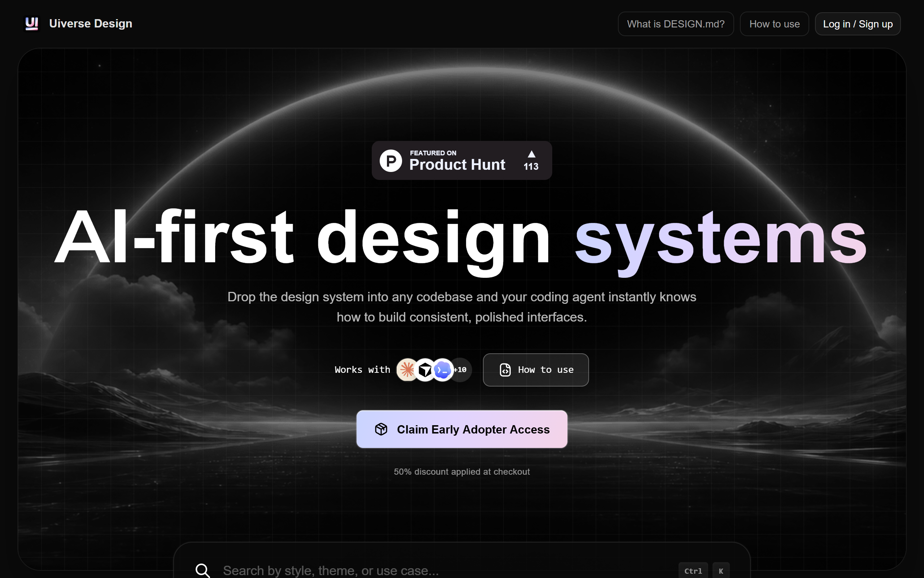Click the 50% discount applied at checkout text
This screenshot has width=924, height=578.
pyautogui.click(x=462, y=472)
